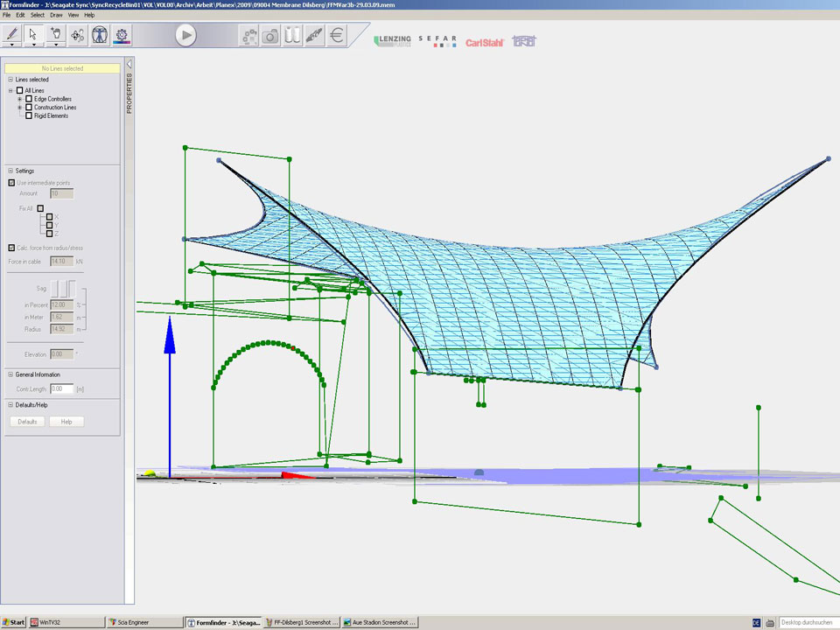The height and width of the screenshot is (630, 840).
Task: Open the Euro cost calculation icon
Action: click(x=337, y=36)
